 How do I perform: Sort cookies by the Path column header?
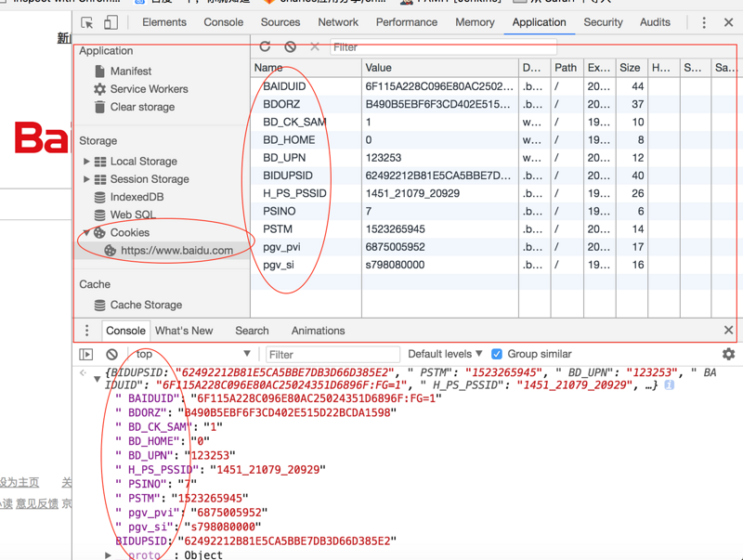click(567, 68)
